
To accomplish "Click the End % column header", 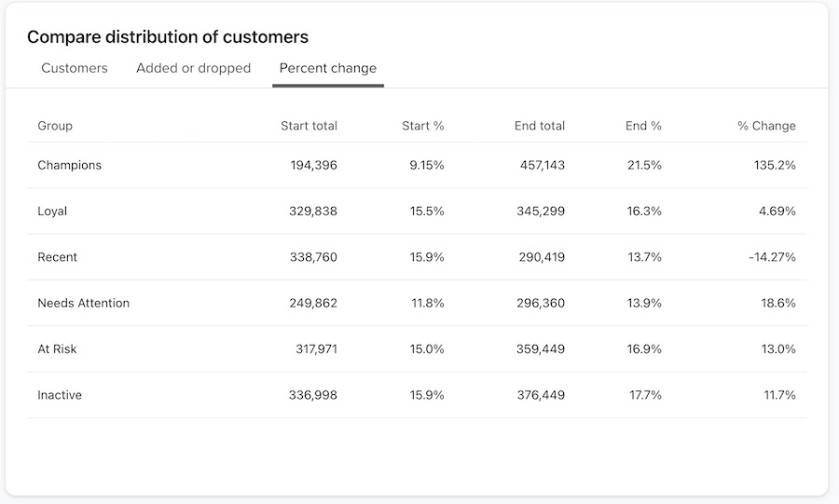I will [x=643, y=126].
